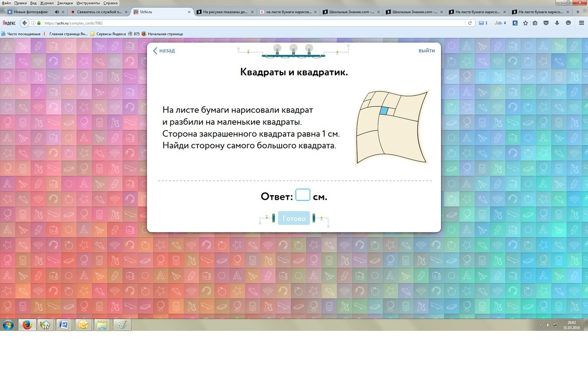The width and height of the screenshot is (588, 375).
Task: Click the answer input box
Action: [x=303, y=195]
